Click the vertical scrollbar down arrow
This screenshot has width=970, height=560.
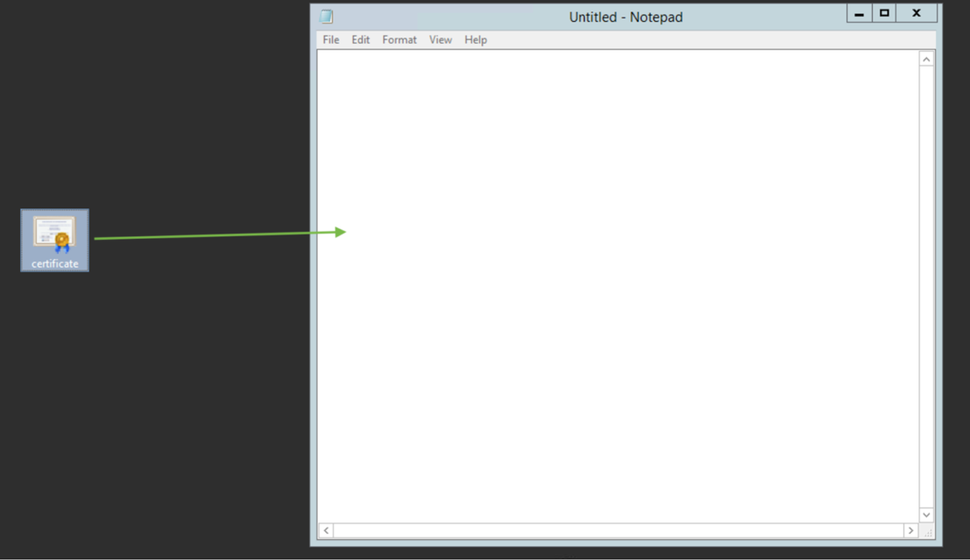[926, 514]
